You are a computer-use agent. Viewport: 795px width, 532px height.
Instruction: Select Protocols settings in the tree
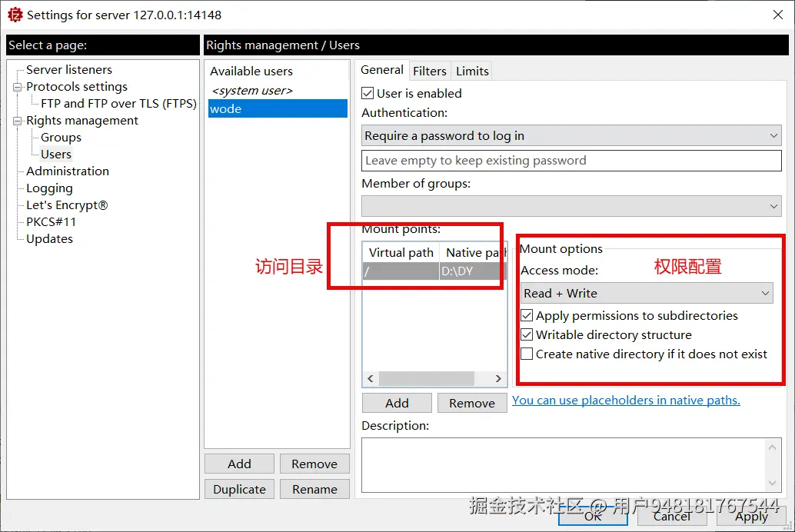pos(77,87)
